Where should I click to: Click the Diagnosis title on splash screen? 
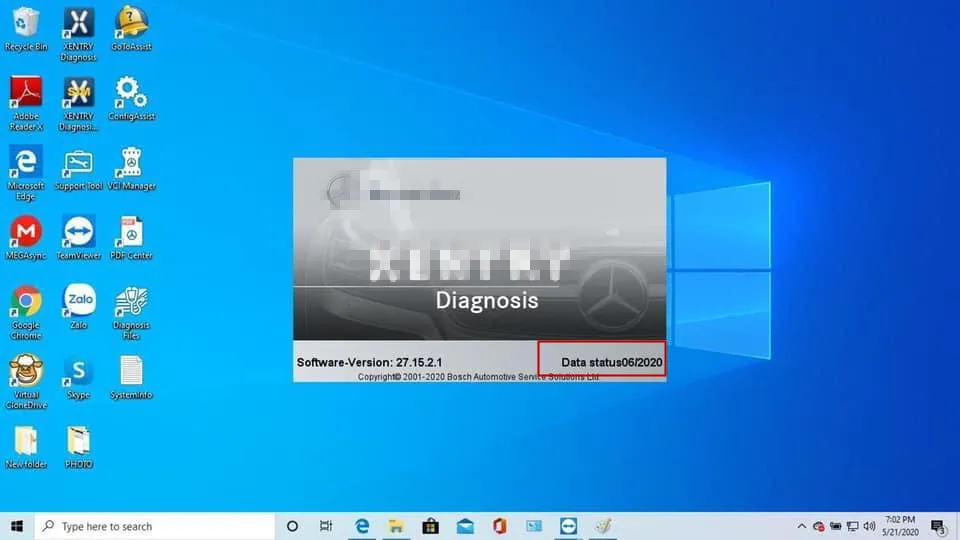click(x=487, y=301)
